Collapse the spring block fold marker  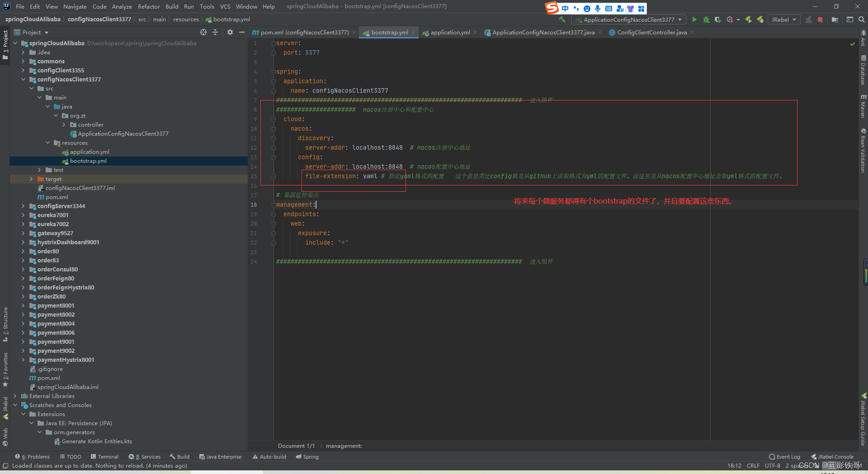pos(274,72)
